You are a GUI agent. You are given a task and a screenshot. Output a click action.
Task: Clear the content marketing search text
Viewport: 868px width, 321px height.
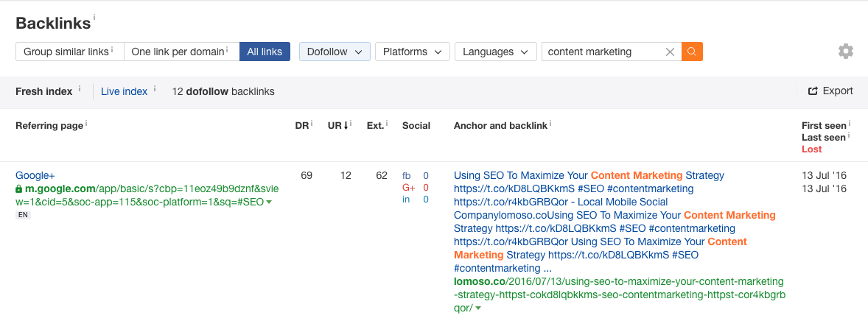pyautogui.click(x=670, y=52)
